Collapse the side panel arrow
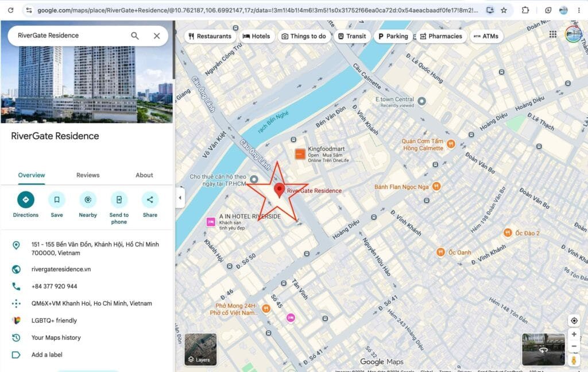Viewport: 588px width, 372px height. [x=180, y=197]
